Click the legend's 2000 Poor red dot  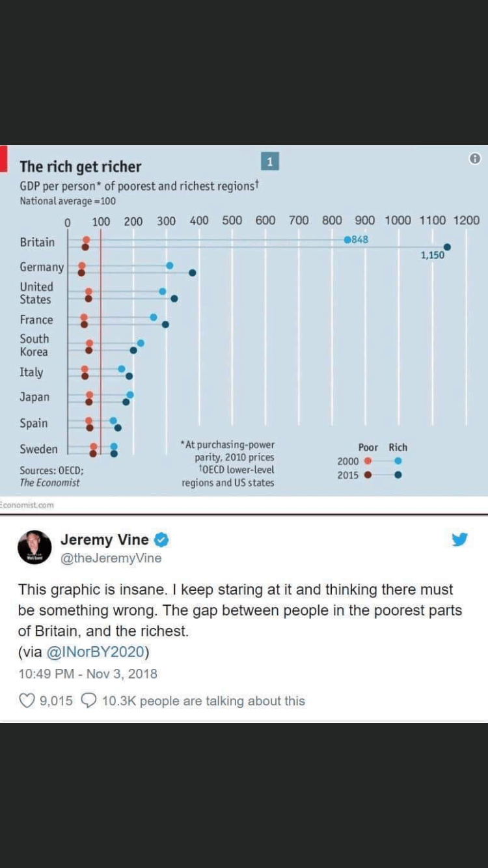(368, 461)
